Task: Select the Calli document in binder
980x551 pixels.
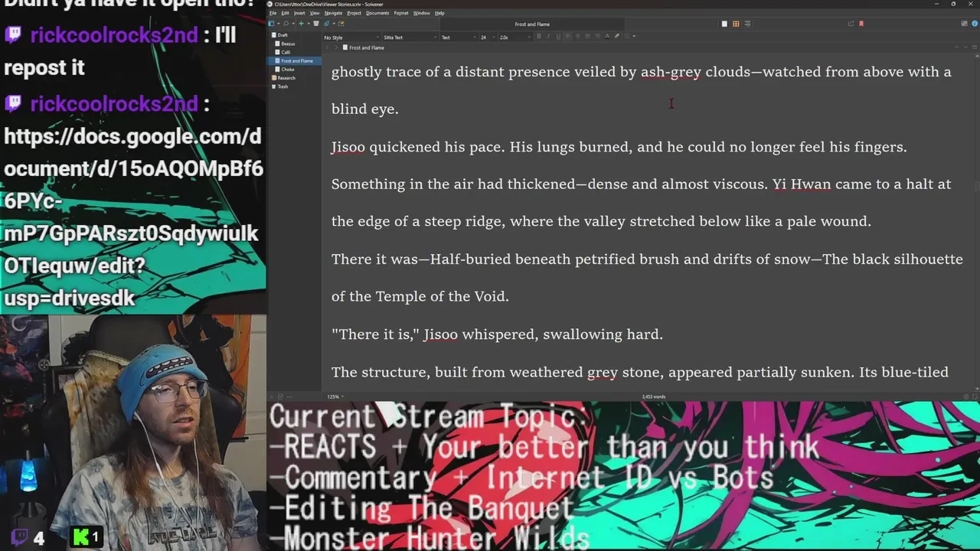Action: (x=286, y=52)
